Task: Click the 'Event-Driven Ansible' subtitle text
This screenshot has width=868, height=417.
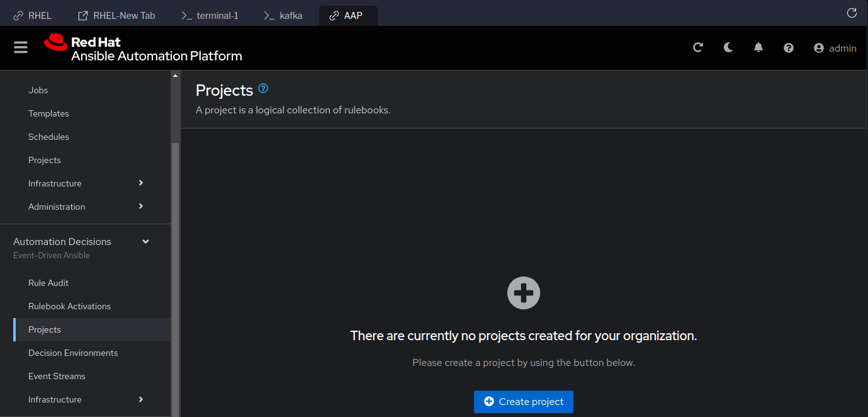Action: 52,255
